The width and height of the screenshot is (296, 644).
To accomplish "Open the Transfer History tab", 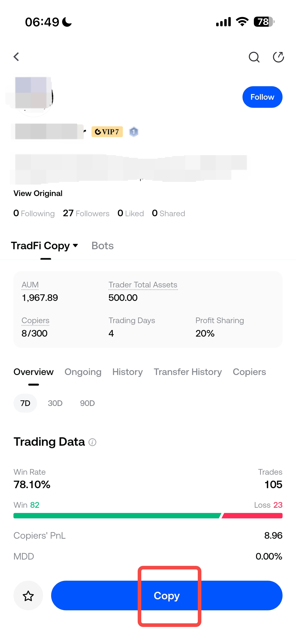I will [188, 372].
